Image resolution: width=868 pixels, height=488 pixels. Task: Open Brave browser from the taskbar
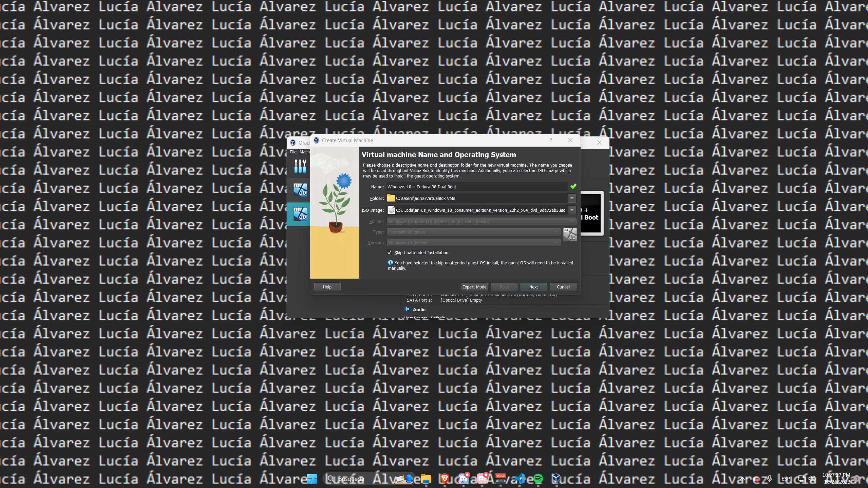445,478
